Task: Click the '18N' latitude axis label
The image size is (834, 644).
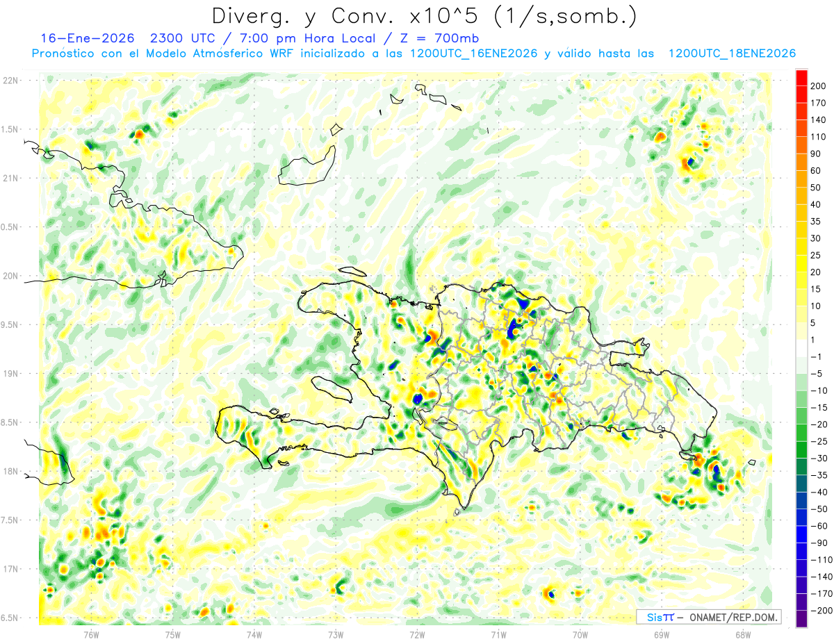Action: (x=10, y=471)
